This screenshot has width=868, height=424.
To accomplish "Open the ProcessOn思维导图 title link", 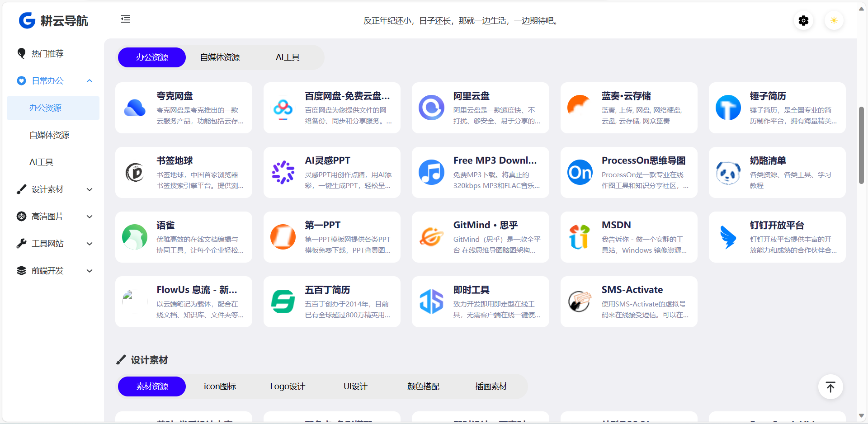I will [x=643, y=160].
